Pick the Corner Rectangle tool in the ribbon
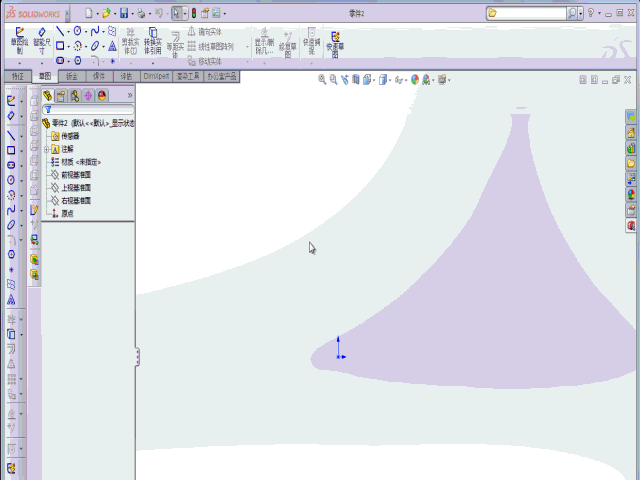 (x=60, y=46)
